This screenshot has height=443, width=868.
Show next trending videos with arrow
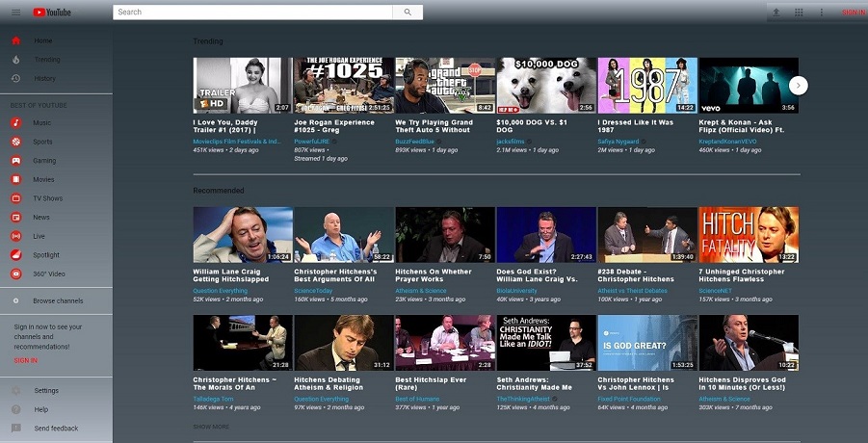(799, 85)
